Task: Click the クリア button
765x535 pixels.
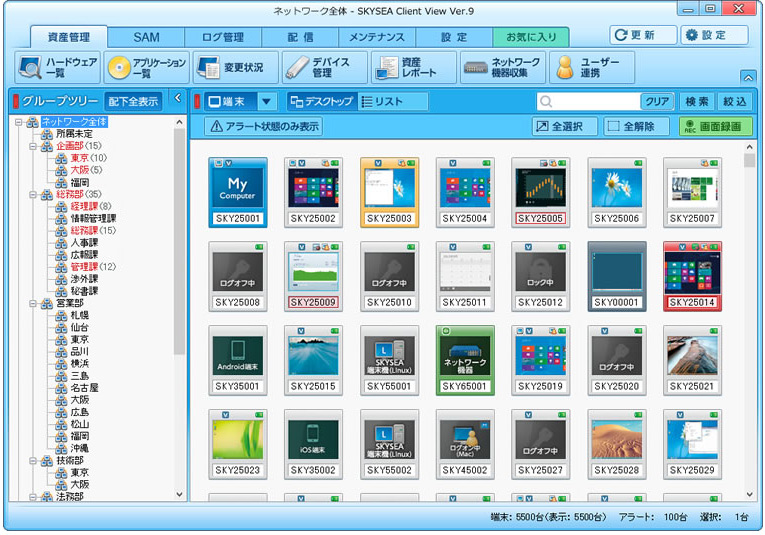Action: (657, 101)
